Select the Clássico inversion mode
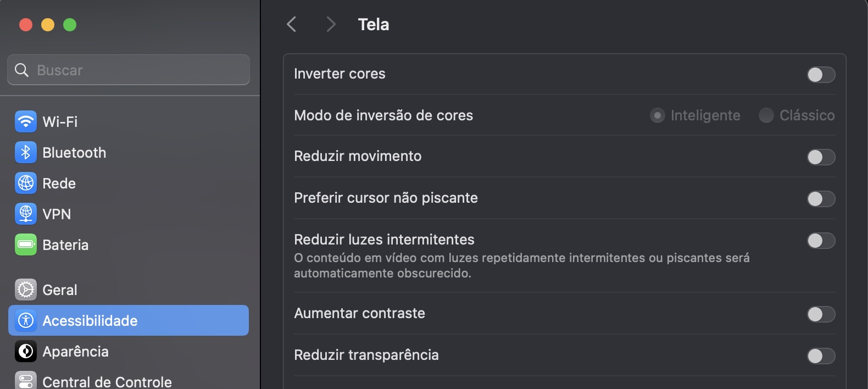868x389 pixels. [766, 115]
